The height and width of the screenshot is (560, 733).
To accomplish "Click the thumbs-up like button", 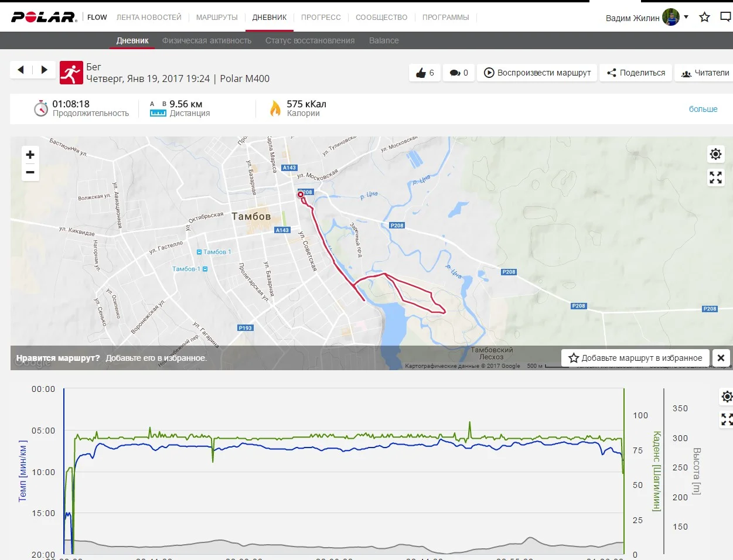I will pyautogui.click(x=425, y=73).
